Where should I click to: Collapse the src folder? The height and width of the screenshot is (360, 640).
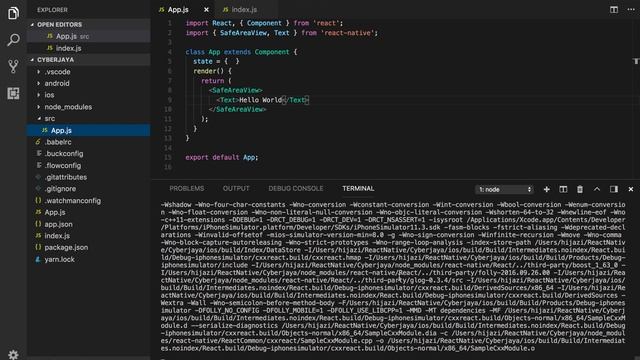[50, 119]
